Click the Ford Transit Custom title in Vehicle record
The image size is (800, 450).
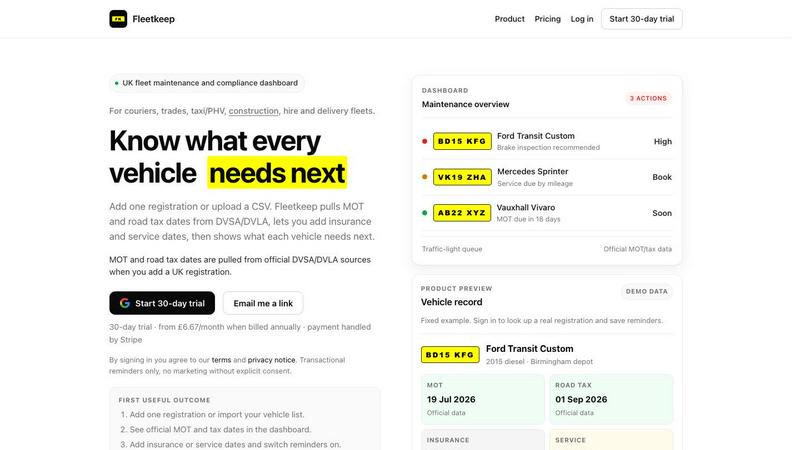pos(530,348)
